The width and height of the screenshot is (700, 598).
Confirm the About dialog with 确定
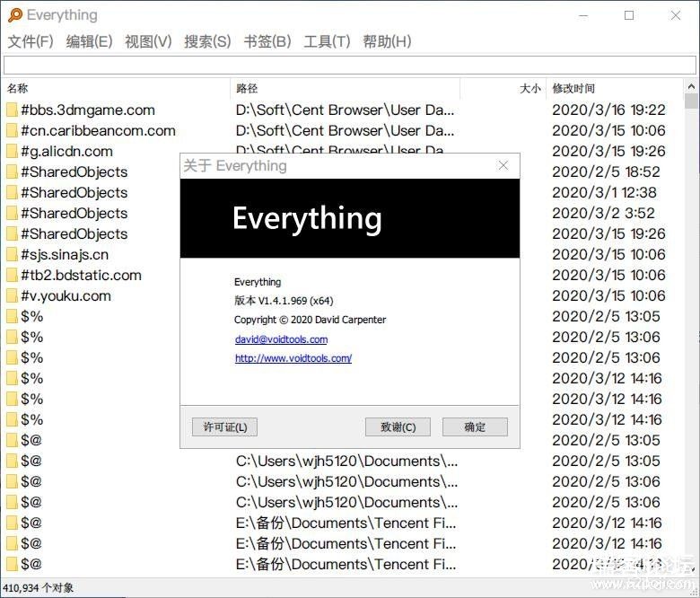(475, 427)
